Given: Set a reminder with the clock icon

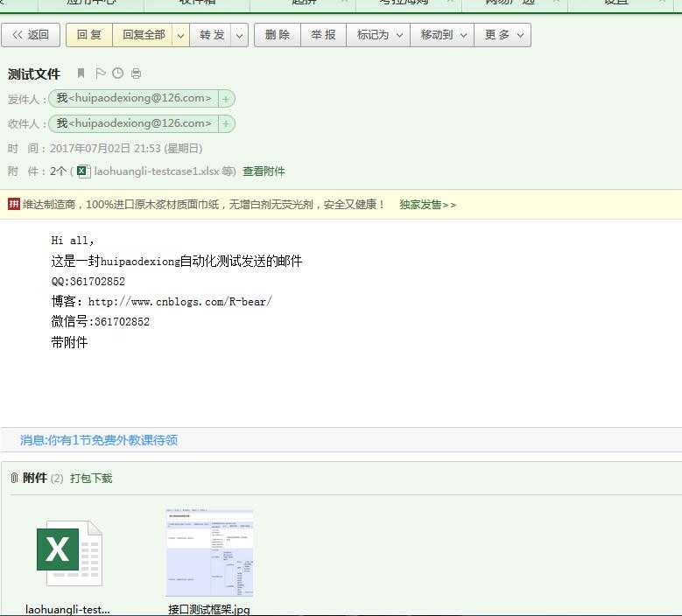Looking at the screenshot, I should [118, 73].
